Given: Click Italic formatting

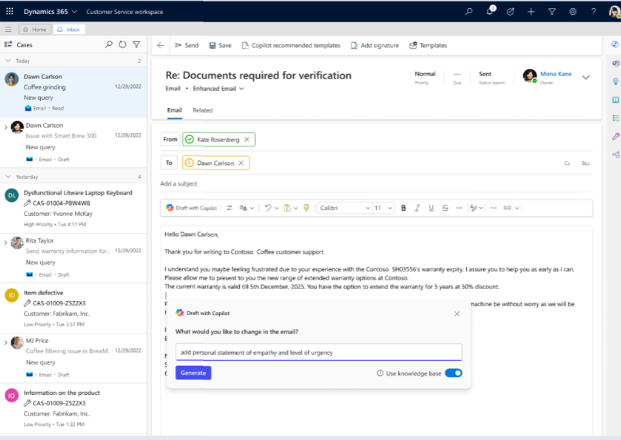Looking at the screenshot, I should [x=417, y=208].
